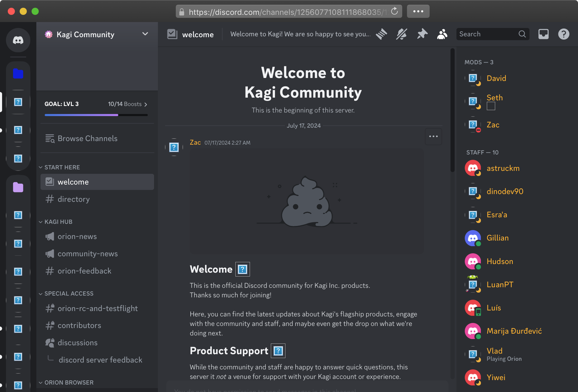Open the Threads icon in header

pos(381,34)
